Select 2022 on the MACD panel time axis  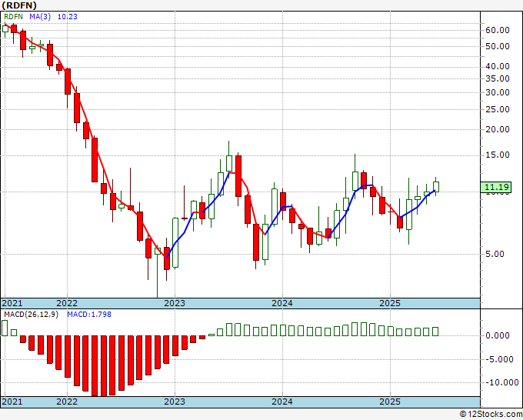click(67, 402)
